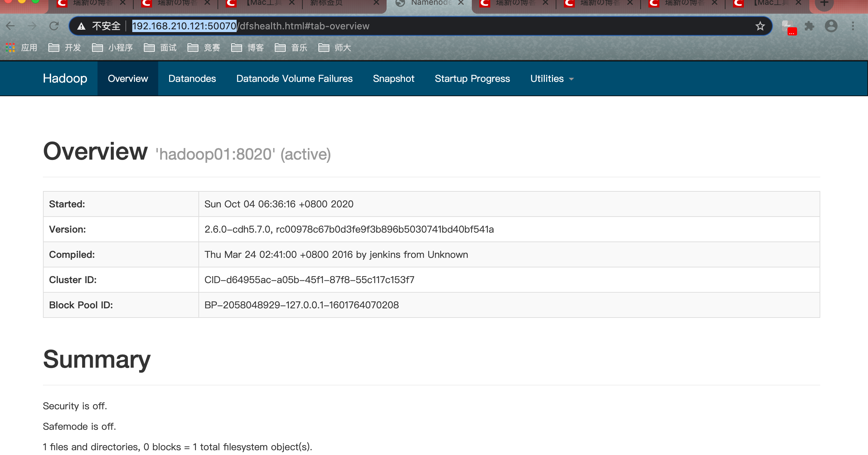Click the 'hadoop01:8020' (active) subtitle

pyautogui.click(x=243, y=154)
